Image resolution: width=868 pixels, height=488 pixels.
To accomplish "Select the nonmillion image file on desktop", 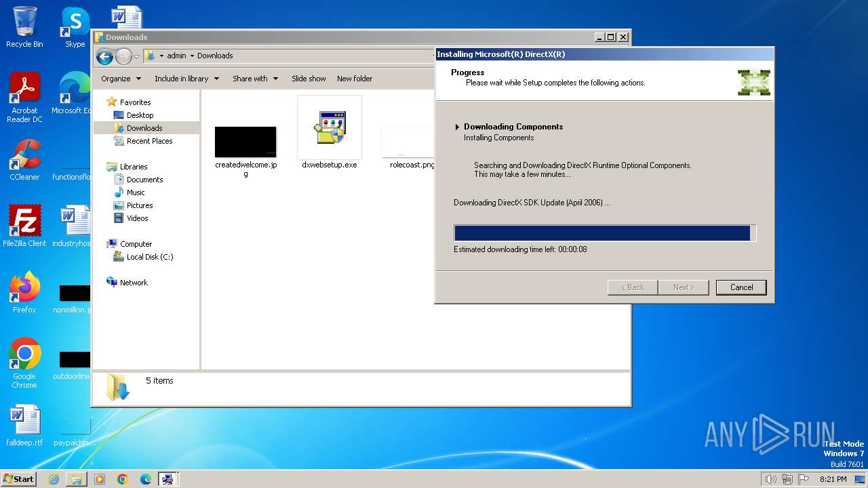I will tap(72, 300).
